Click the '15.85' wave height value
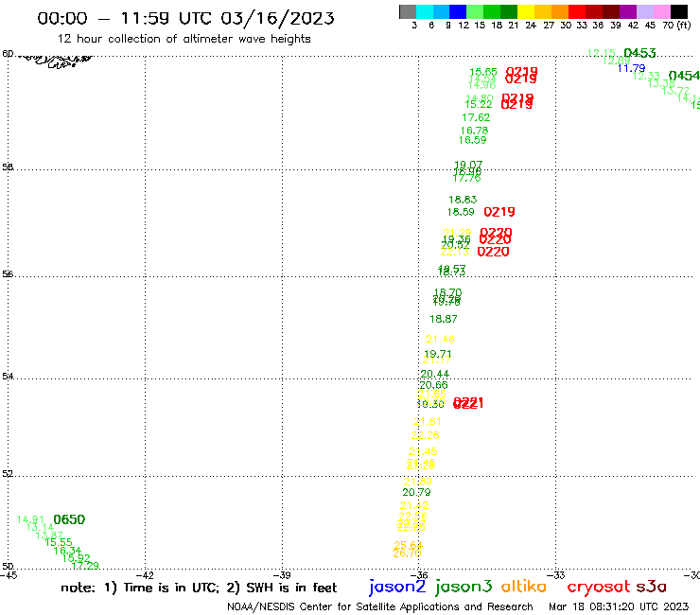This screenshot has height=615, width=700. (483, 72)
